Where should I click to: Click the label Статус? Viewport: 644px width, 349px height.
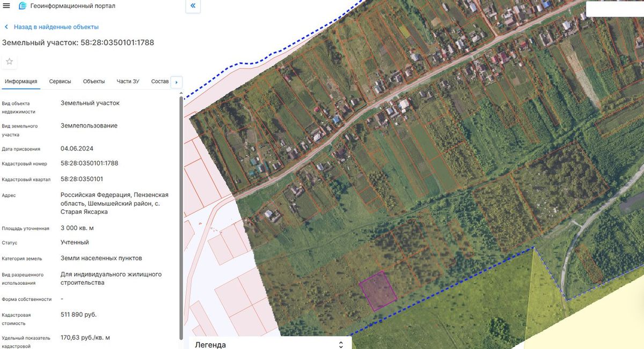(x=10, y=243)
